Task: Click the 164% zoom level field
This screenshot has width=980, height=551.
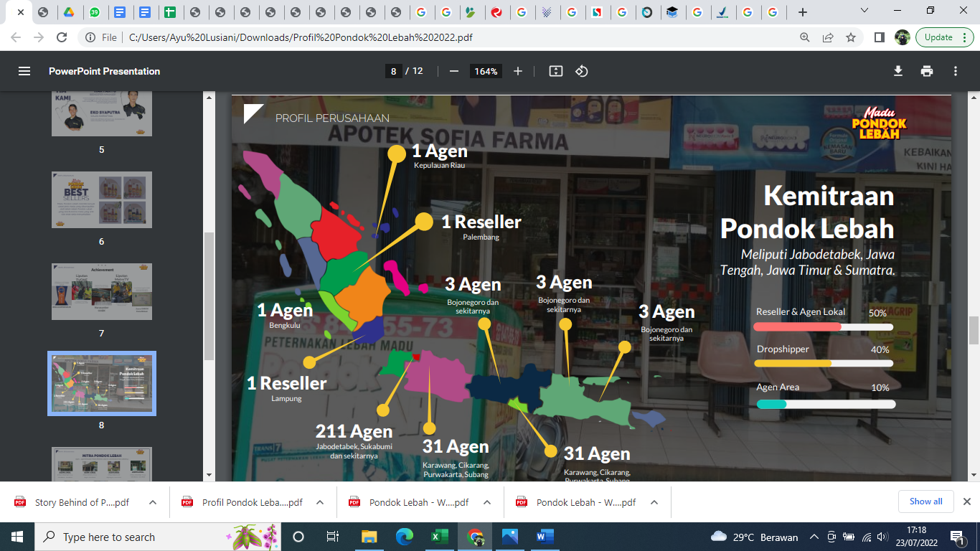Action: (486, 71)
